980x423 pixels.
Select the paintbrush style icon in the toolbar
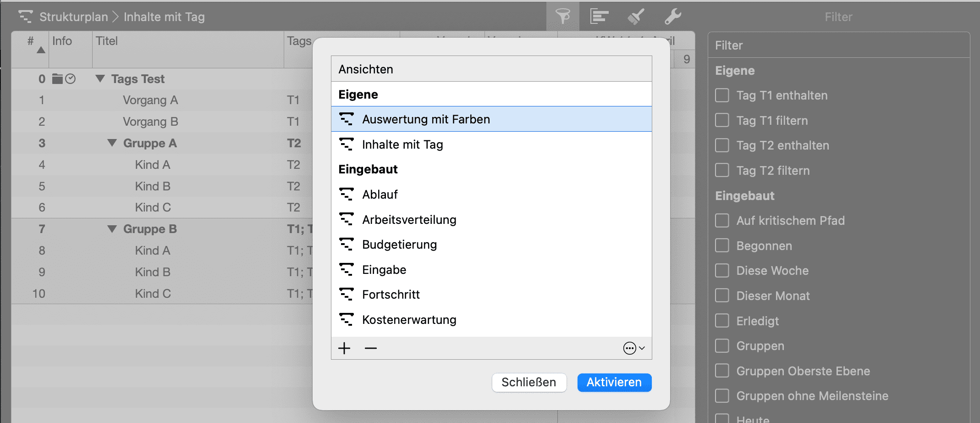tap(635, 16)
